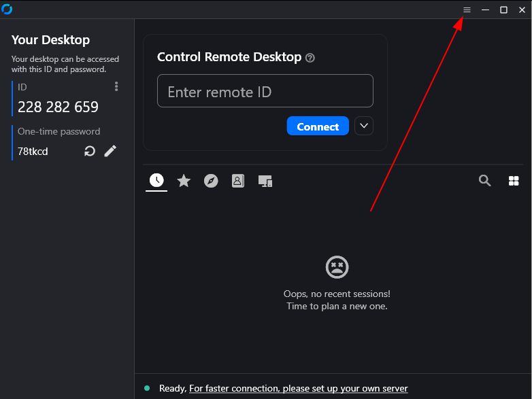Screen dimensions: 532x399
Task: Switch to the Favorites star tab
Action: point(184,181)
